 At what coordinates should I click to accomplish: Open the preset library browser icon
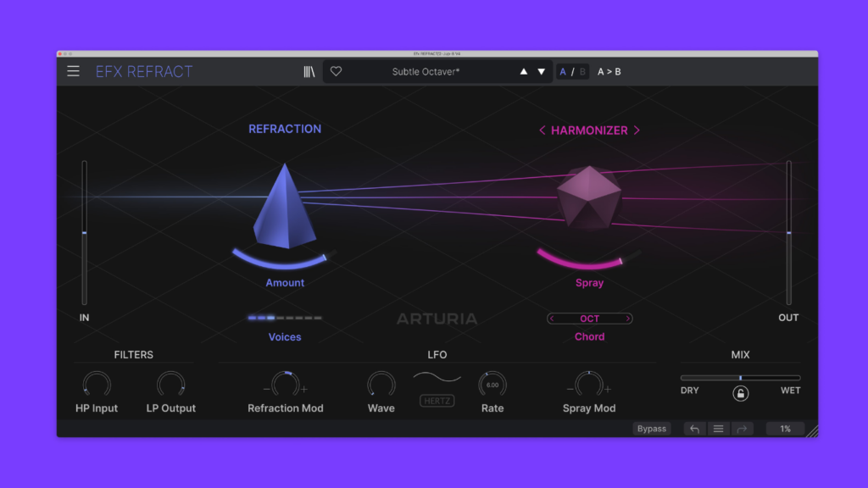tap(309, 71)
